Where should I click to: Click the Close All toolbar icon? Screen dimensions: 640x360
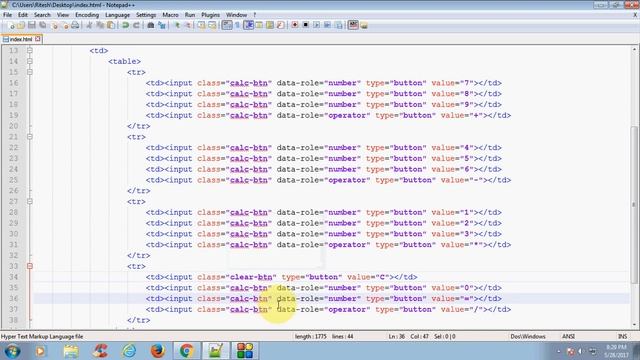click(66, 25)
